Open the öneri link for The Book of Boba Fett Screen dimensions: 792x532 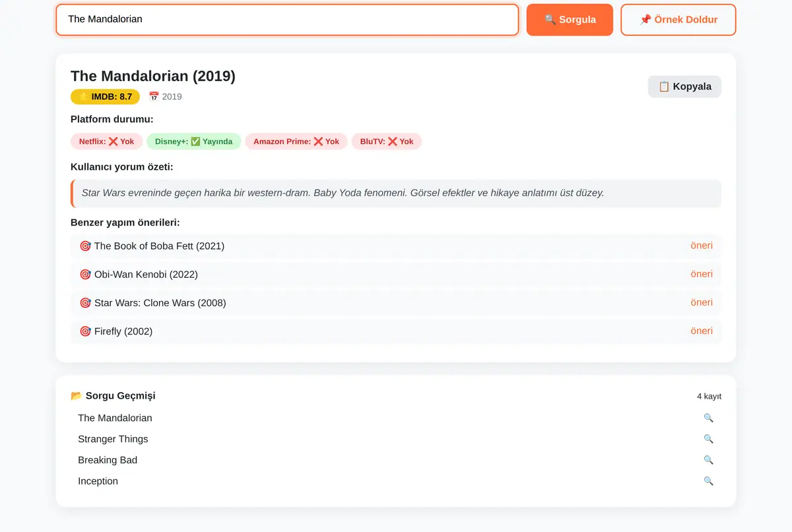tap(702, 246)
